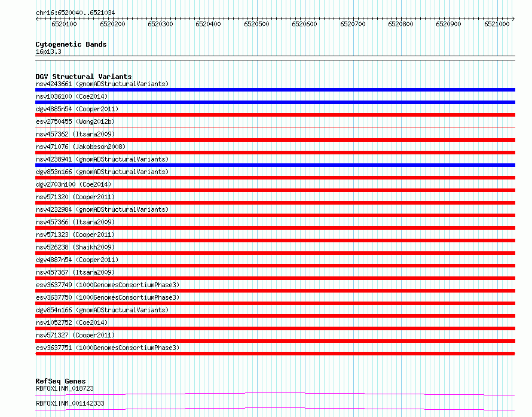Click the magenta RBFOX1 NM_018723 transcript line

(x=275, y=394)
